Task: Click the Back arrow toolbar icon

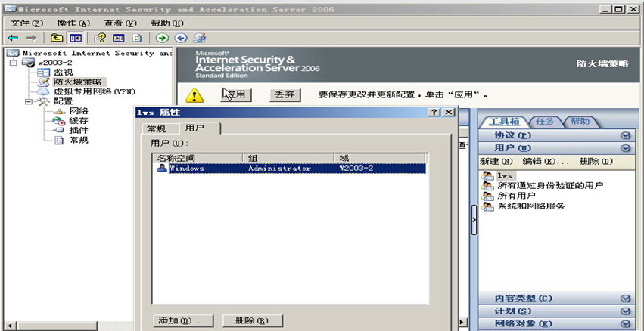Action: coord(13,38)
